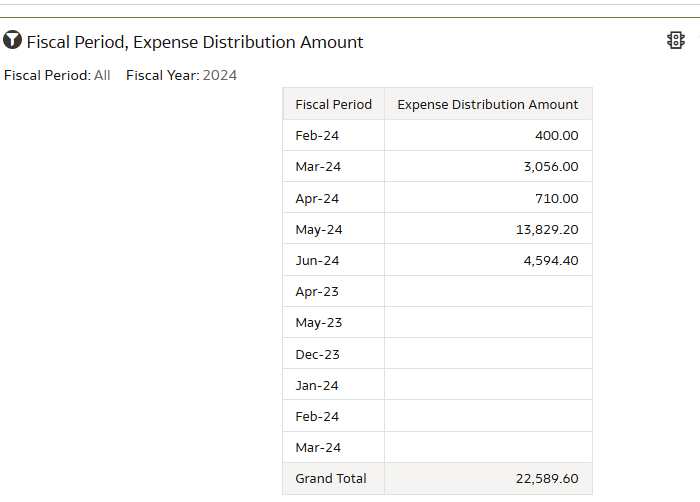The height and width of the screenshot is (502, 700).
Task: Click the Apr-23 fiscal period cell
Action: [333, 291]
